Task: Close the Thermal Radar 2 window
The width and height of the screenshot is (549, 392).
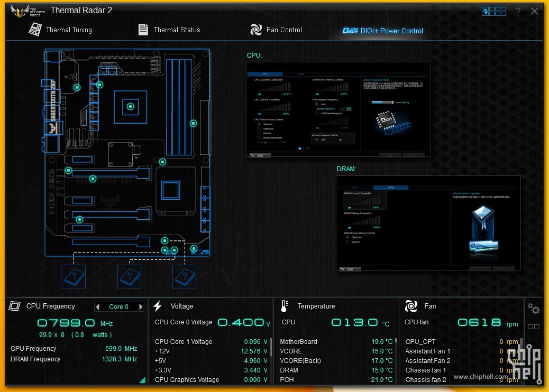Action: click(534, 11)
